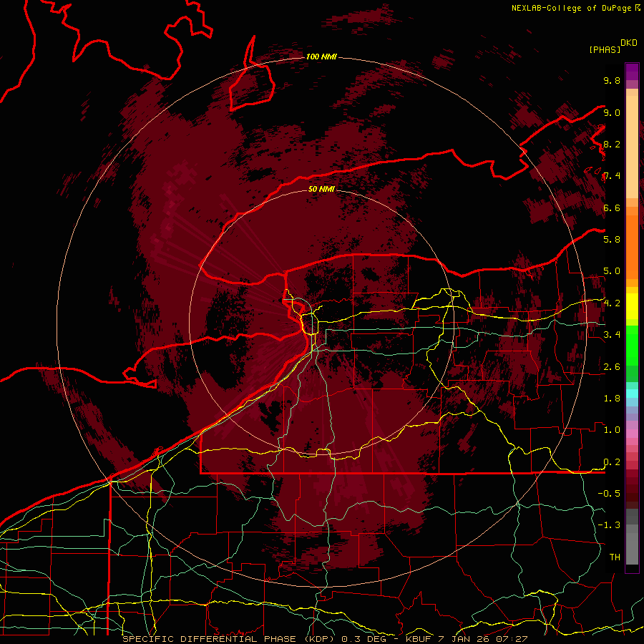Select the DKD label above the color scale

click(x=629, y=43)
